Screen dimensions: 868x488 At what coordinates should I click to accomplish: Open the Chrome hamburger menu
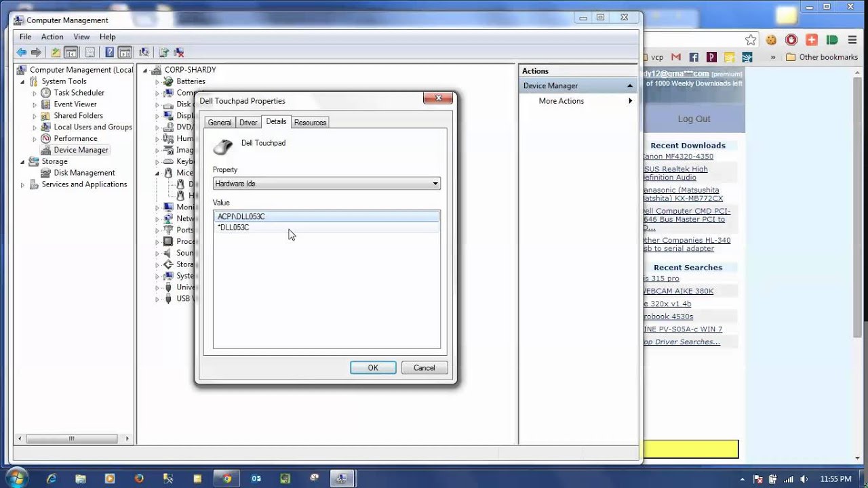[852, 40]
